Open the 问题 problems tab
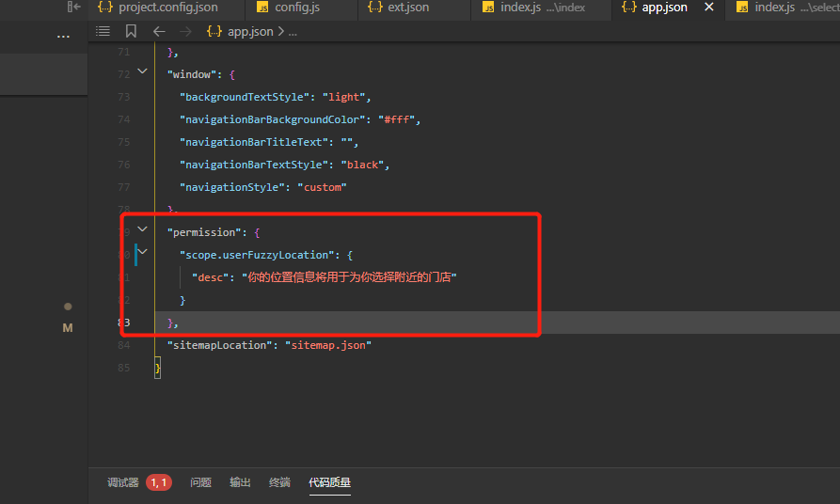Image resolution: width=840 pixels, height=504 pixels. [x=201, y=482]
